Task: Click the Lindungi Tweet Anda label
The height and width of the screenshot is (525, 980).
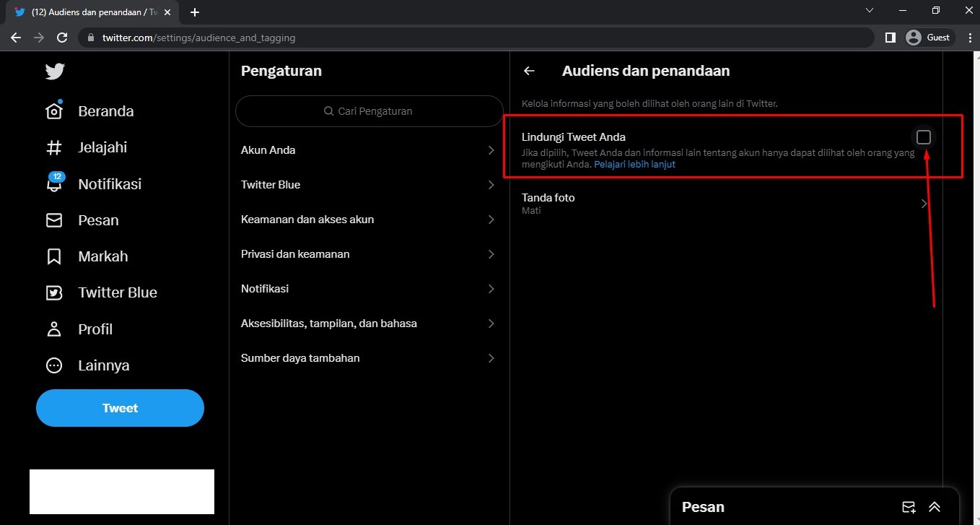Action: [574, 137]
